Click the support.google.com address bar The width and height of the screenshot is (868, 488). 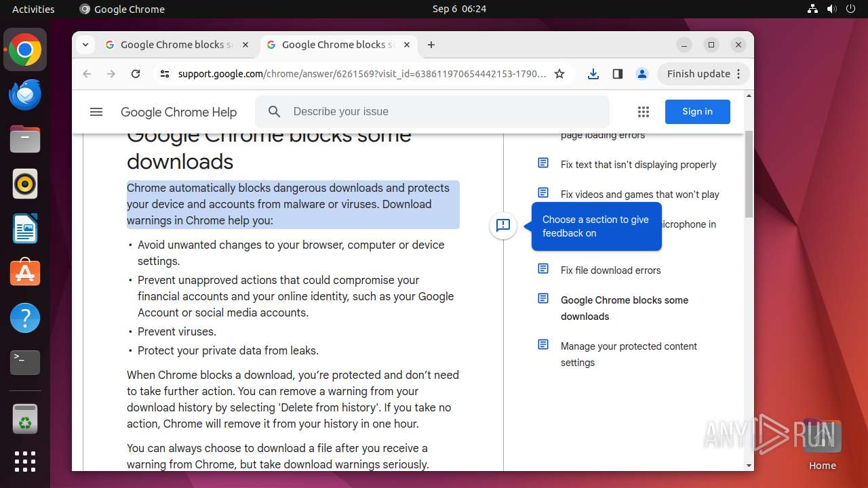tap(362, 74)
